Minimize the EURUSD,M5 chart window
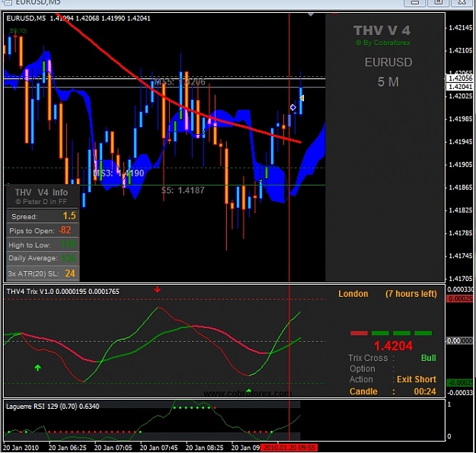This screenshot has height=453, width=476. [x=414, y=2]
